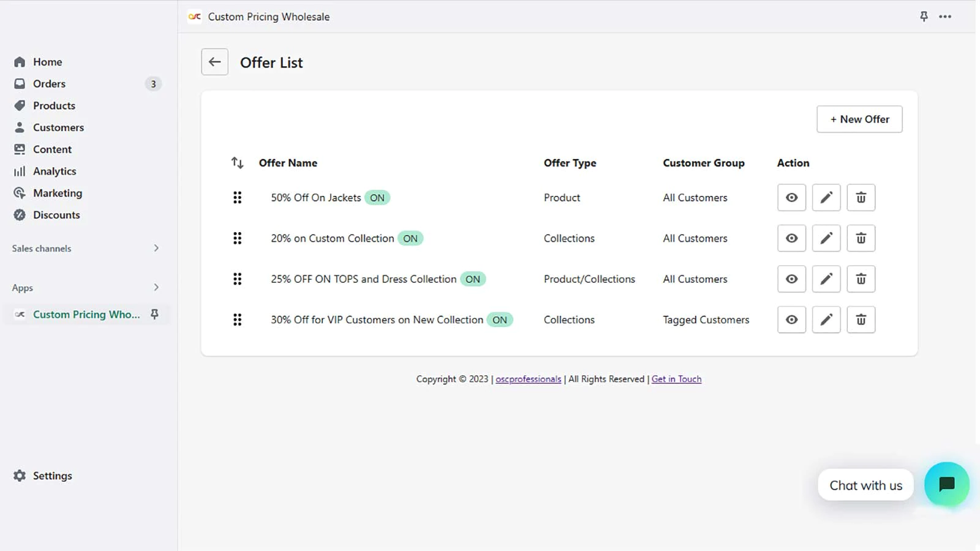Expand the Sales channels section

pyautogui.click(x=156, y=248)
